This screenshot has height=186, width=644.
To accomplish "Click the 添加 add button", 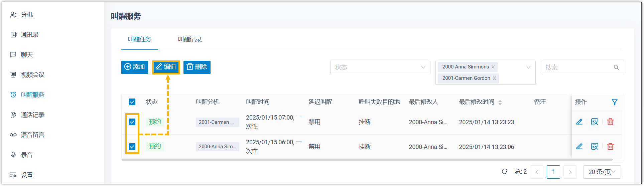I will tap(134, 67).
